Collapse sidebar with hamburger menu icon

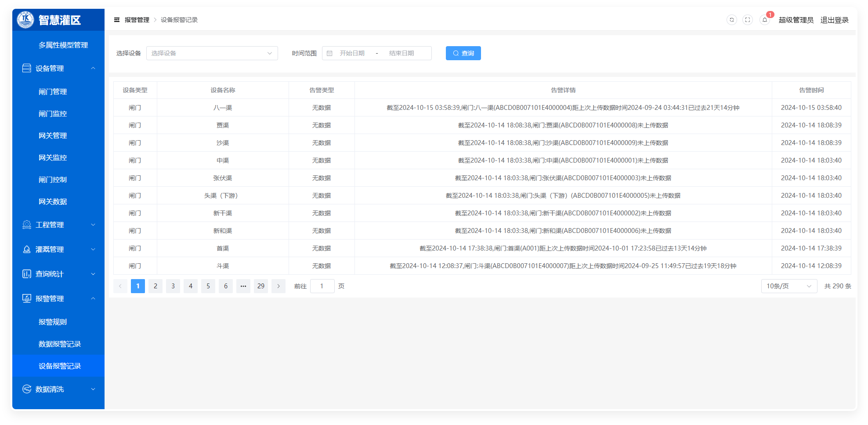(117, 20)
